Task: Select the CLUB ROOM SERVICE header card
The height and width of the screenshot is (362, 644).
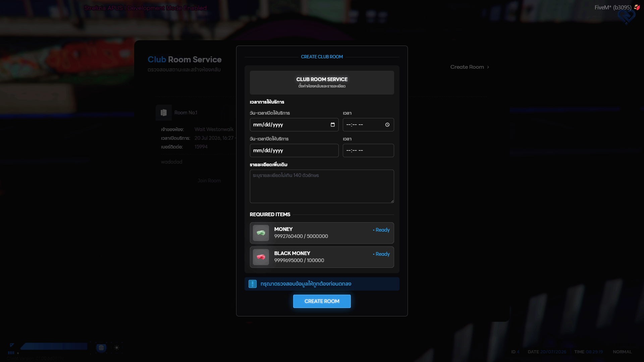Action: click(322, 82)
